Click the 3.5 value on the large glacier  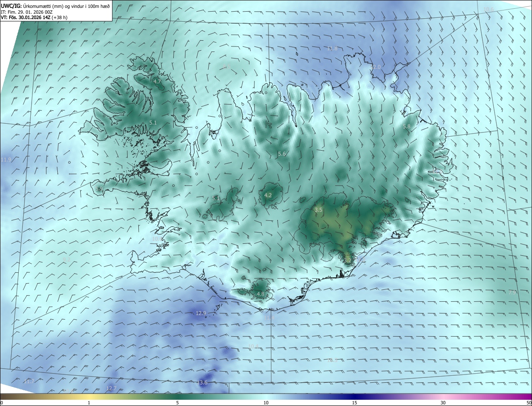click(x=318, y=210)
